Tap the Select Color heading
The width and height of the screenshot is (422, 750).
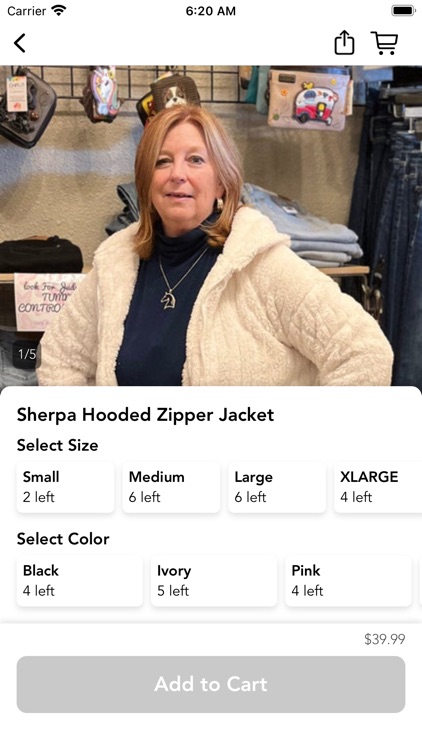pyautogui.click(x=63, y=539)
